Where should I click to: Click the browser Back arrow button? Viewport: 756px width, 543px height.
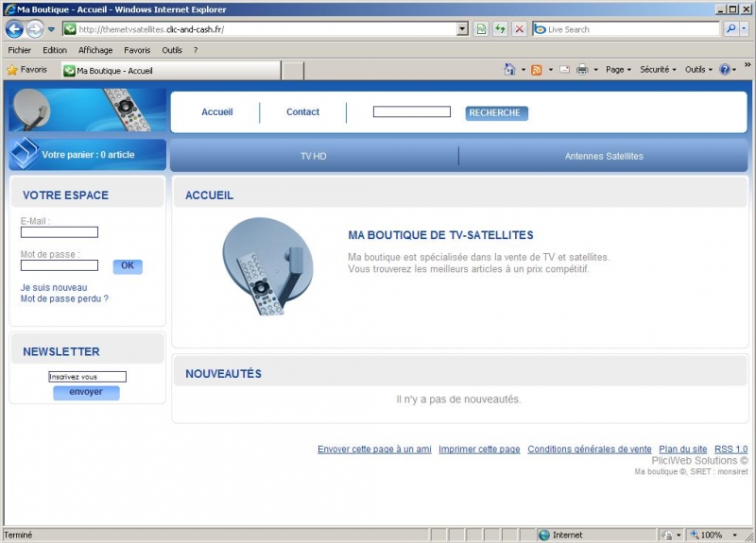coord(14,29)
